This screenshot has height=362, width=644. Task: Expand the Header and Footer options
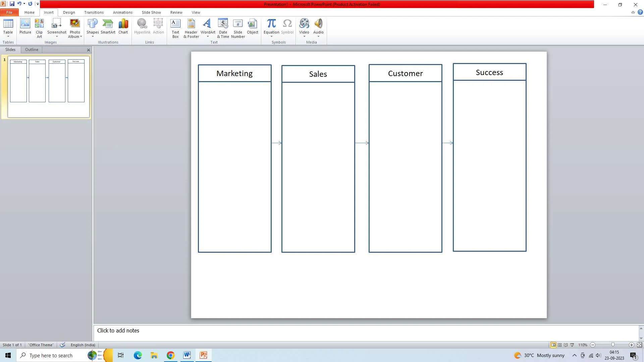coord(191,28)
